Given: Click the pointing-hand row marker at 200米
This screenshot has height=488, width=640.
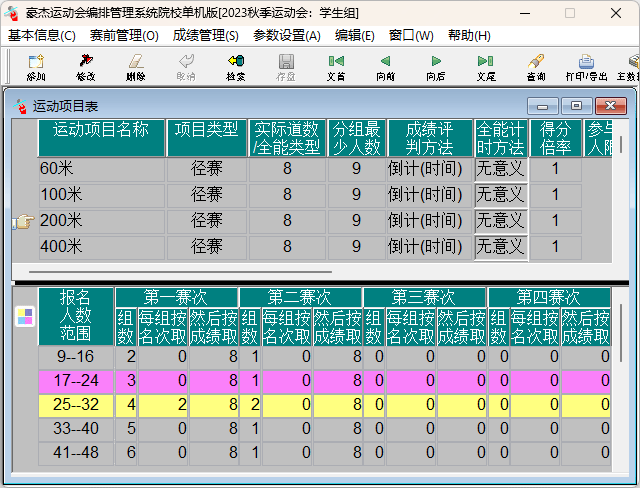Looking at the screenshot, I should pos(24,222).
